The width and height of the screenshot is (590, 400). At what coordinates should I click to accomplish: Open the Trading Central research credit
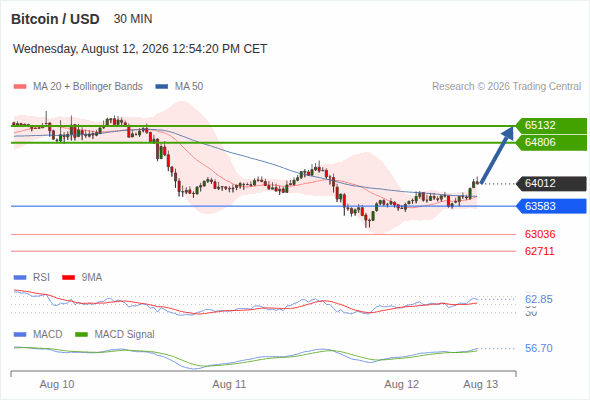(506, 87)
